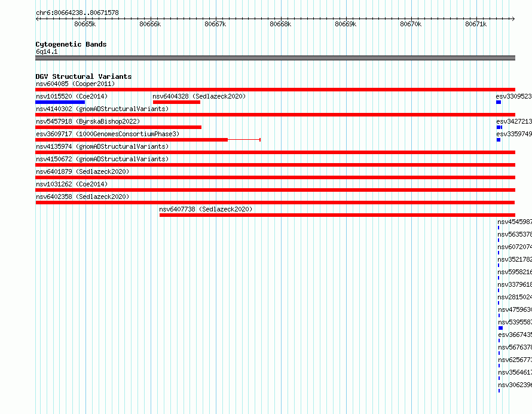Click the red bar under nsv1031262

coord(275,190)
